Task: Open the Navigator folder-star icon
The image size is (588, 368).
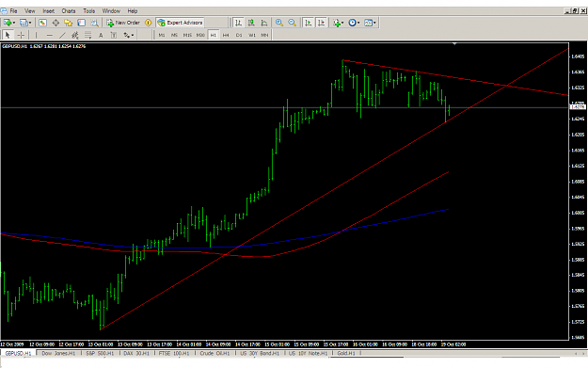Action: (68, 23)
